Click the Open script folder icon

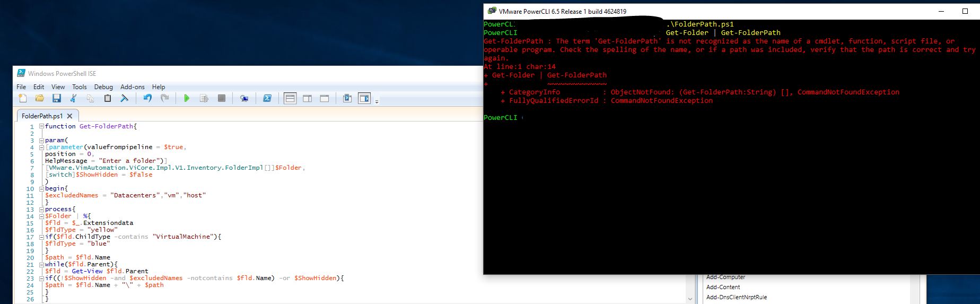(x=40, y=98)
